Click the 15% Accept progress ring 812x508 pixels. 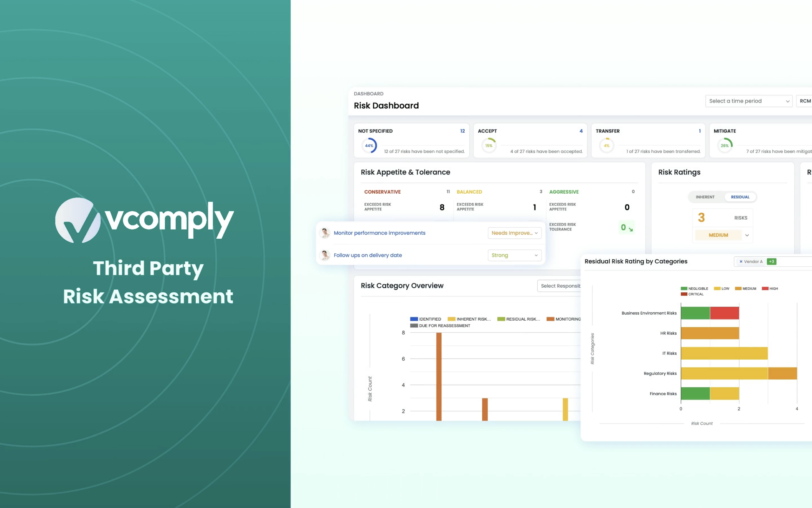(489, 145)
